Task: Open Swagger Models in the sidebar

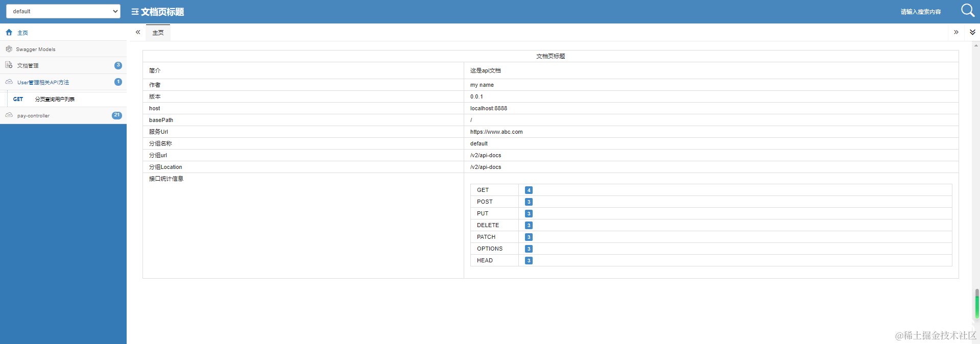Action: (63, 49)
